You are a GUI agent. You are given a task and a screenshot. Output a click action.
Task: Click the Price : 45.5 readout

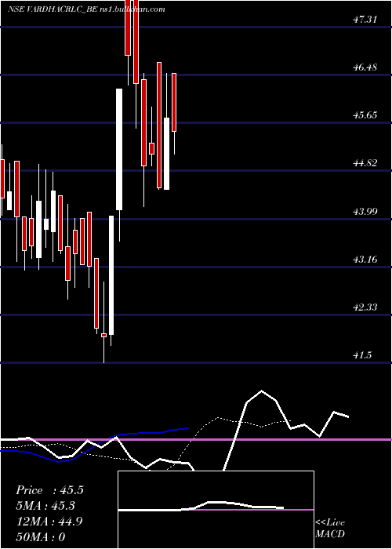49,490
